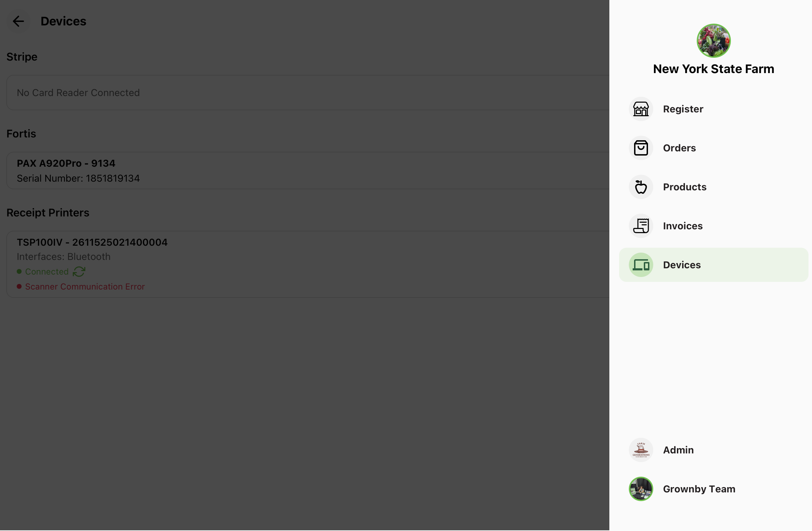
Task: Select the Orders shopping bag icon
Action: (x=641, y=148)
